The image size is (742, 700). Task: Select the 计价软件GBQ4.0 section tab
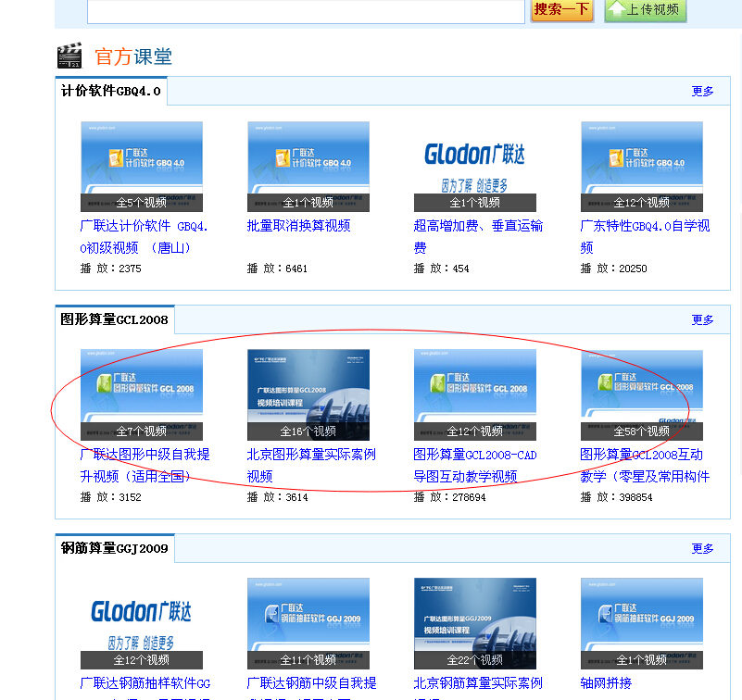111,91
